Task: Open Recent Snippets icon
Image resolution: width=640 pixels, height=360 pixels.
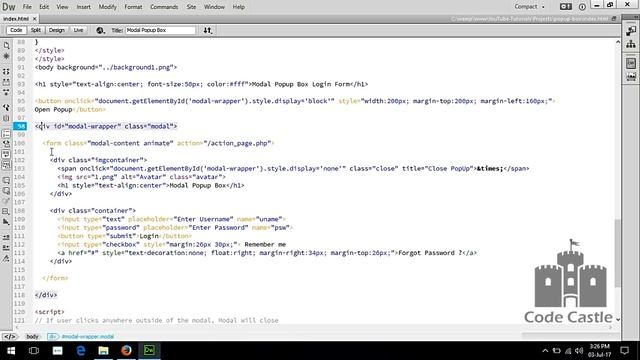Action: point(6,211)
